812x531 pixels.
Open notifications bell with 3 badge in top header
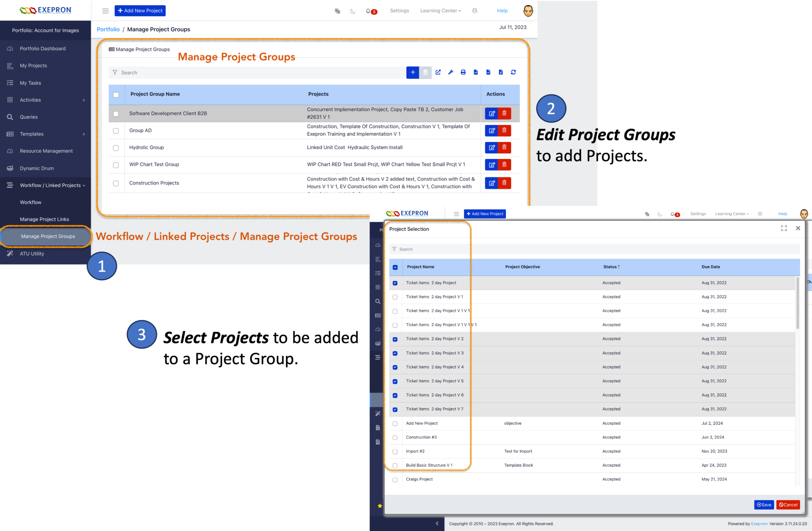point(371,11)
